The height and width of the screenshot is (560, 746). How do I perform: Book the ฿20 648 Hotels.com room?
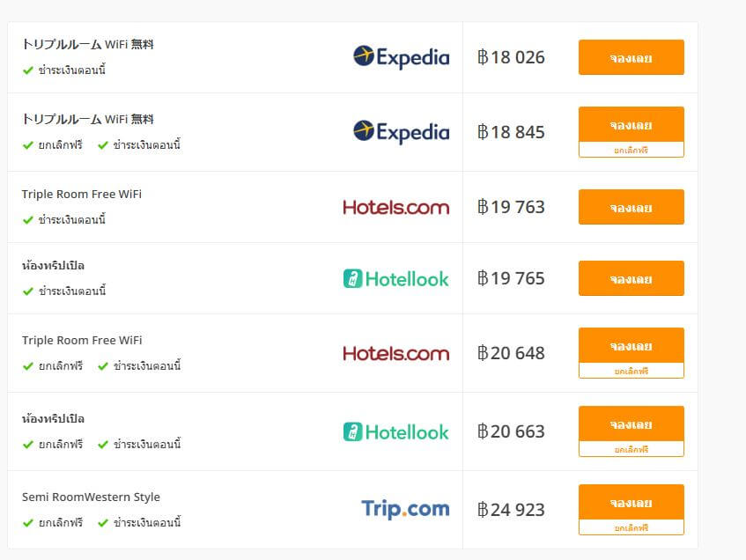pyautogui.click(x=632, y=345)
